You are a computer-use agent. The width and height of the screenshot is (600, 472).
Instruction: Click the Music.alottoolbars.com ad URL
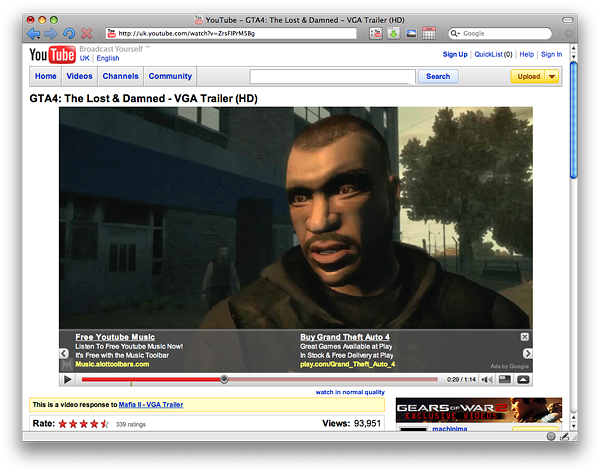click(112, 364)
